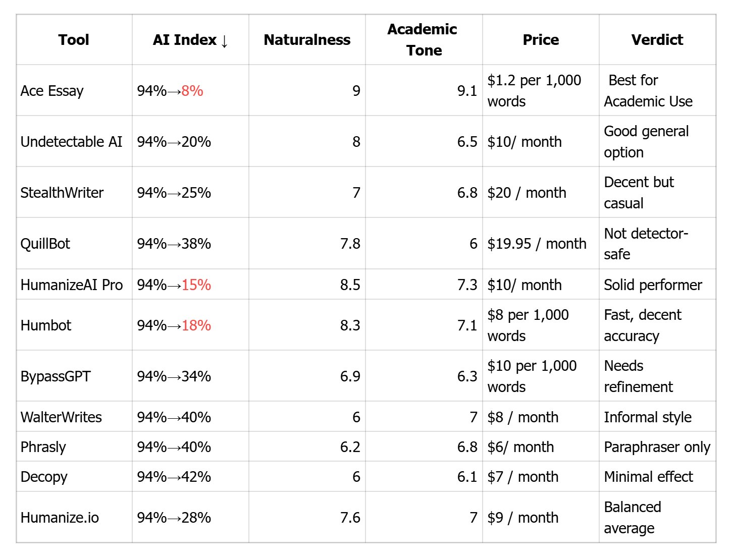733x560 pixels.
Task: Click the Humbot tool name cell
Action: [46, 325]
